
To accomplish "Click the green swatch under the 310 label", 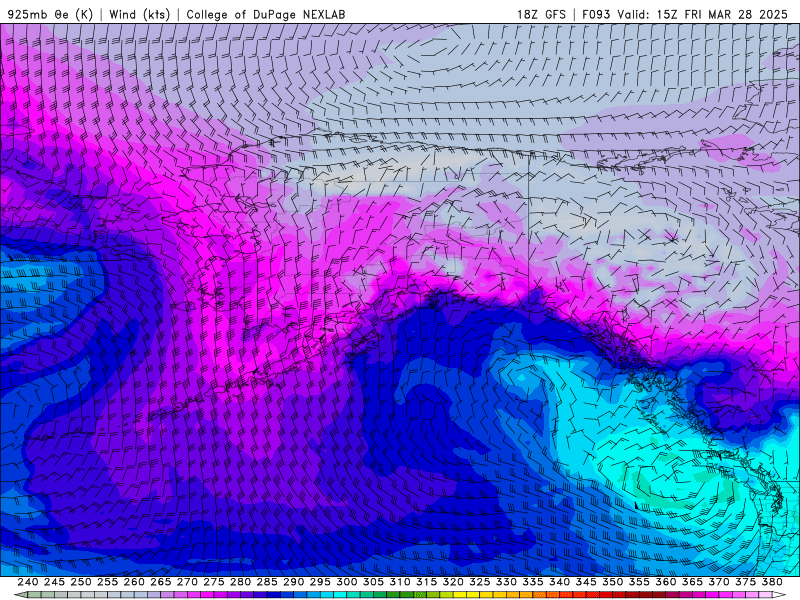I will [406, 595].
